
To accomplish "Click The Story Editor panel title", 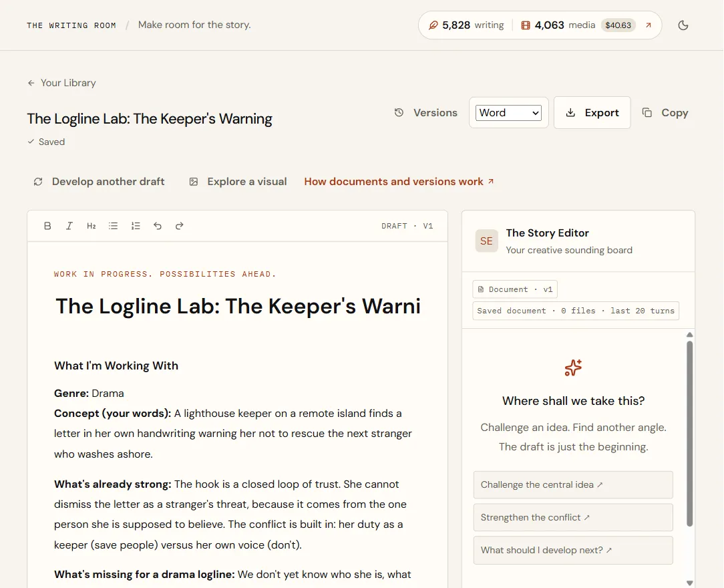I will pos(548,233).
